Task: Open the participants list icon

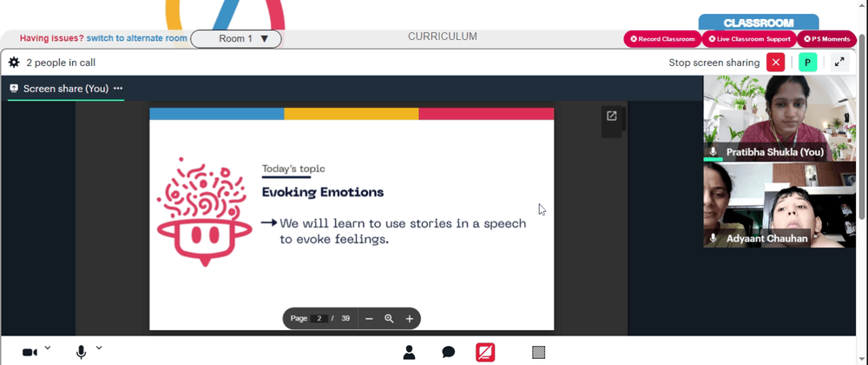Action: point(409,352)
